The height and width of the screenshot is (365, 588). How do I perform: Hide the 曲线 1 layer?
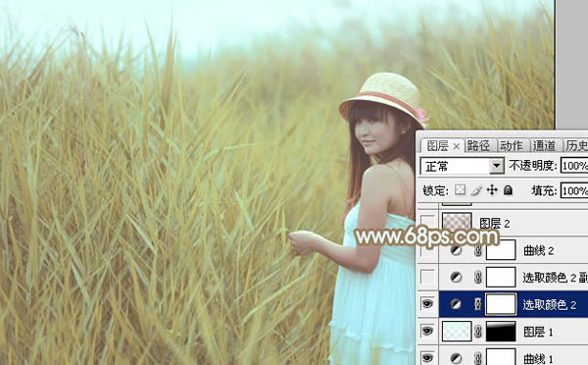[427, 357]
